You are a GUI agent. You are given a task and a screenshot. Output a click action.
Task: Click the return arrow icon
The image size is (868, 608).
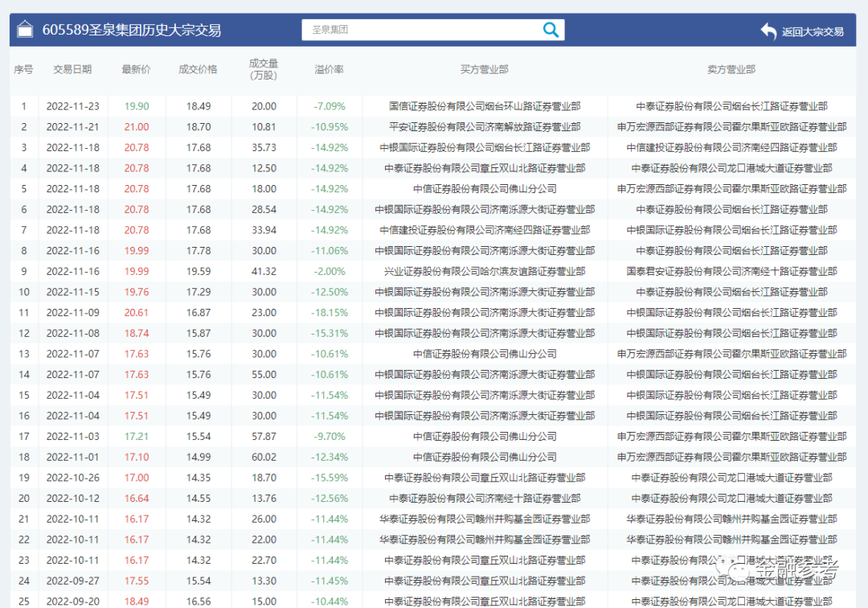point(768,31)
